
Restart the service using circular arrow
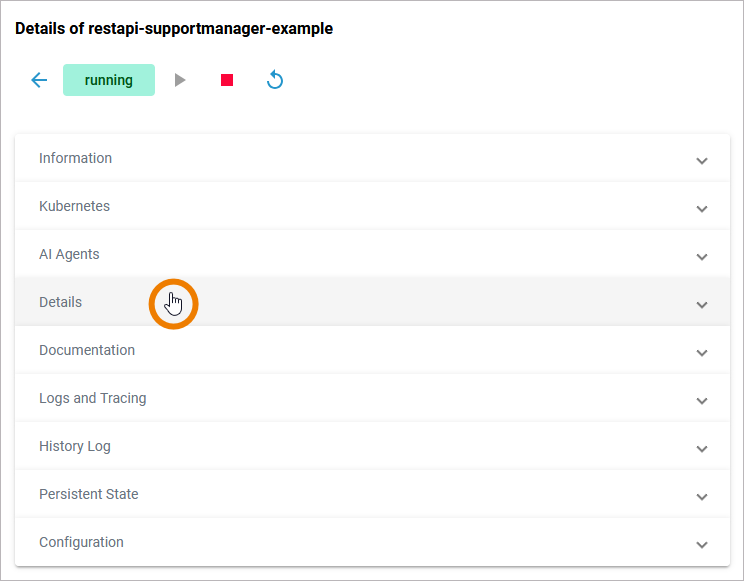(275, 80)
